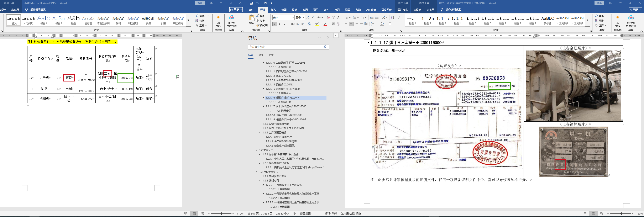
Task: Open the 宋体 font name dropdown
Action: (293, 17)
